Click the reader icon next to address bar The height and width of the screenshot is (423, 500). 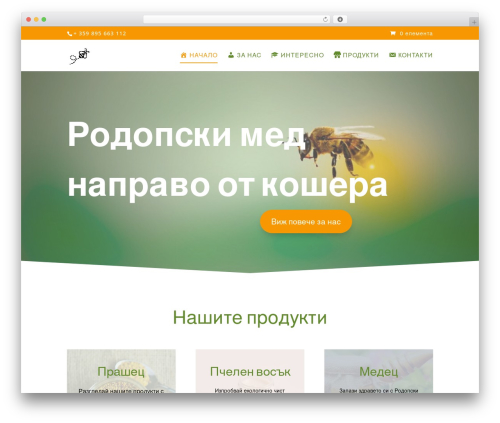tap(340, 20)
